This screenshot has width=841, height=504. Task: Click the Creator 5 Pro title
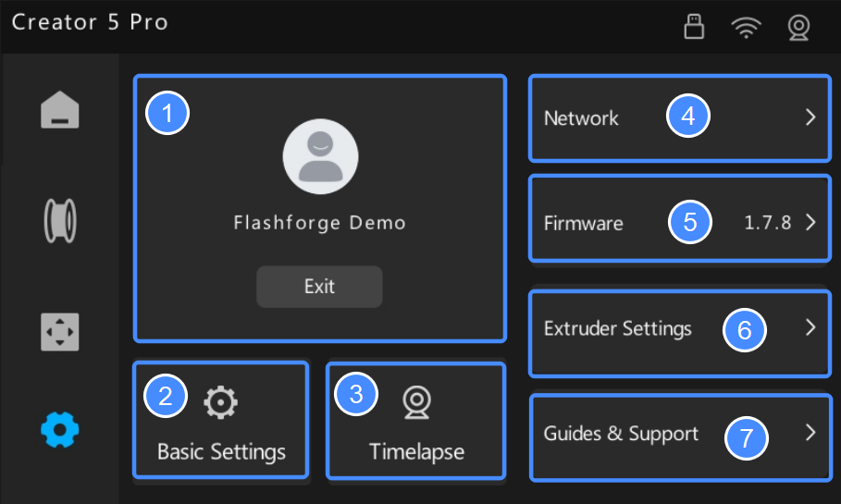pos(90,22)
